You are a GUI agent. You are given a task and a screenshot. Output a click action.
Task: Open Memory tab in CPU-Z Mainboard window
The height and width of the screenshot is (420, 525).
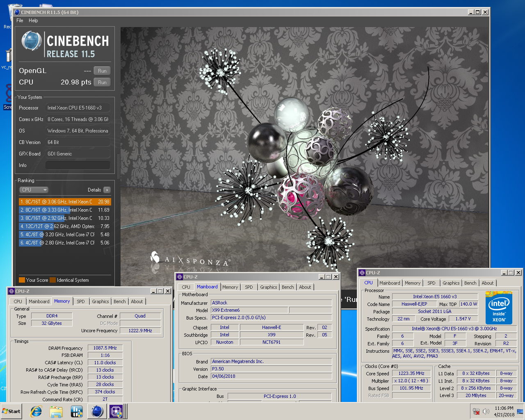click(230, 287)
